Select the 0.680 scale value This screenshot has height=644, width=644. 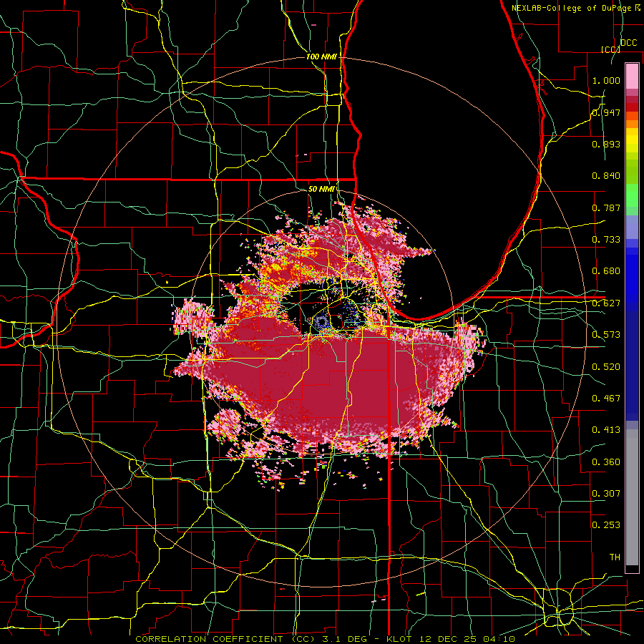(606, 271)
